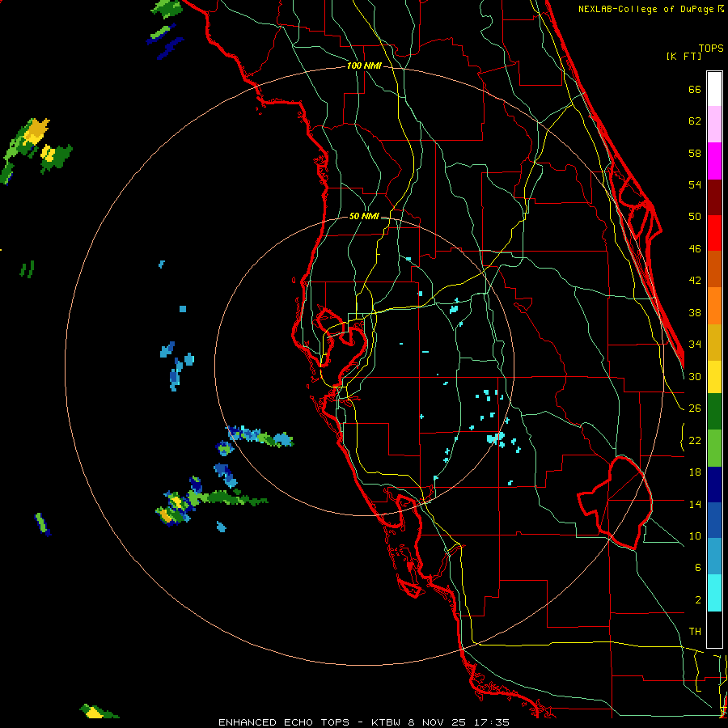Viewport: 728px width, 728px height.
Task: Click the "54" legend value
Action: coord(695,184)
